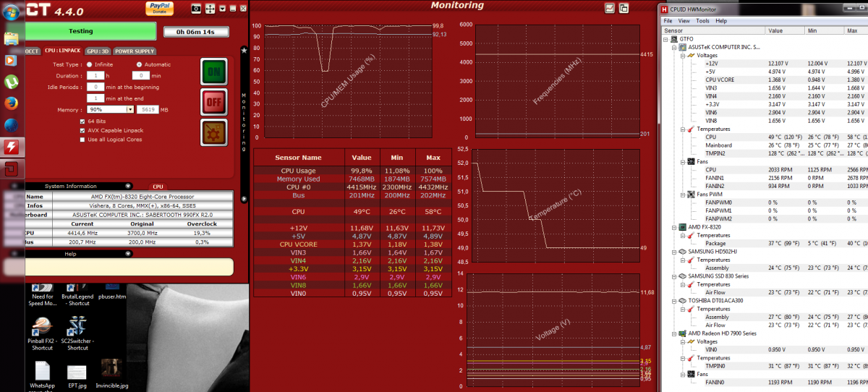Screen dimensions: 868x392
Task: Click the Duration minutes input field
Action: pyautogui.click(x=141, y=75)
